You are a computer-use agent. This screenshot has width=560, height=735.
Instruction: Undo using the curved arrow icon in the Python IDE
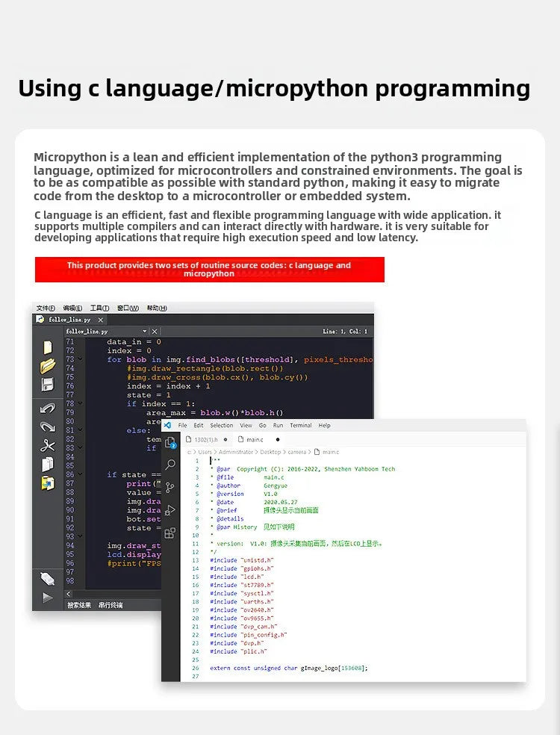pos(47,409)
